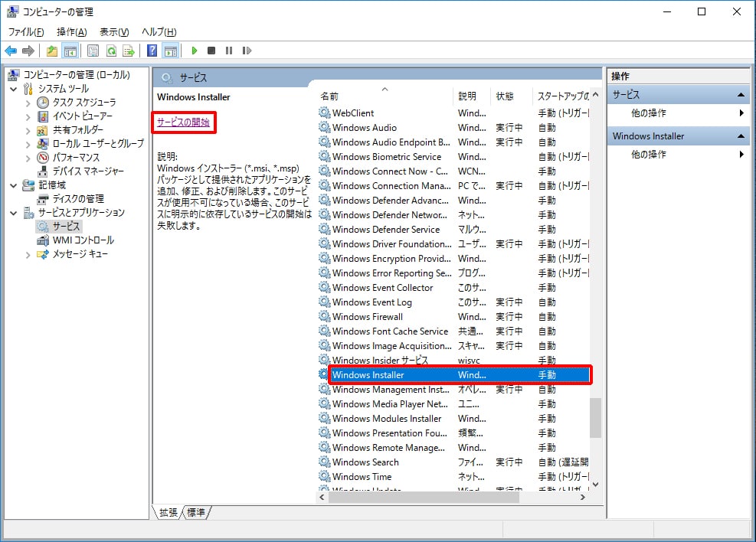The image size is (756, 542).
Task: Sort services by 状態 column header
Action: (512, 96)
